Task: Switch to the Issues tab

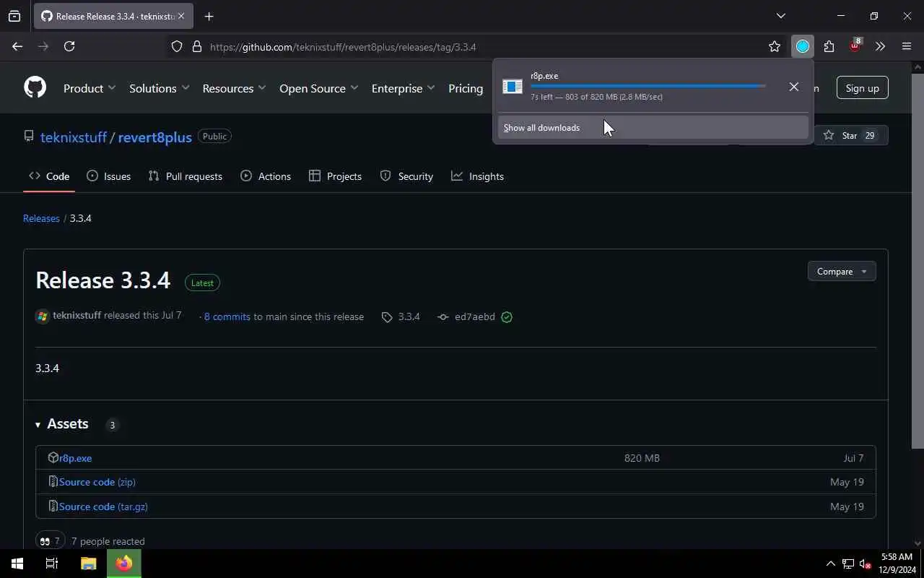Action: point(108,176)
